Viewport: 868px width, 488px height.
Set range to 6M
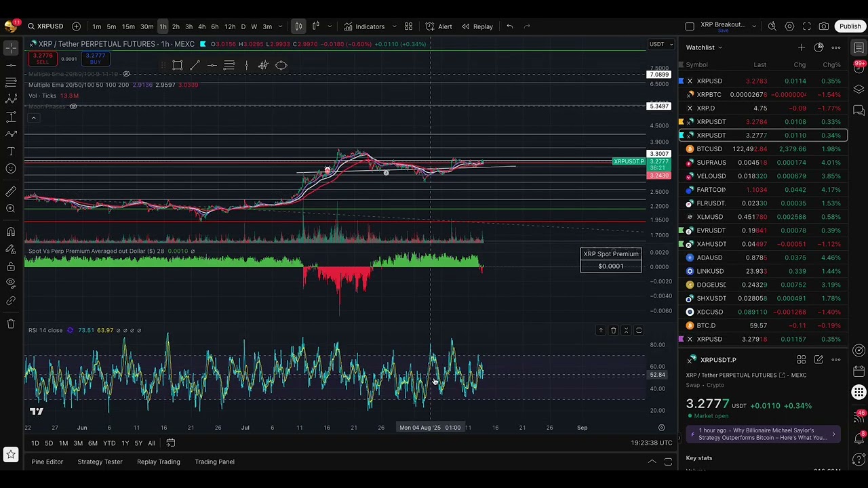[93, 443]
